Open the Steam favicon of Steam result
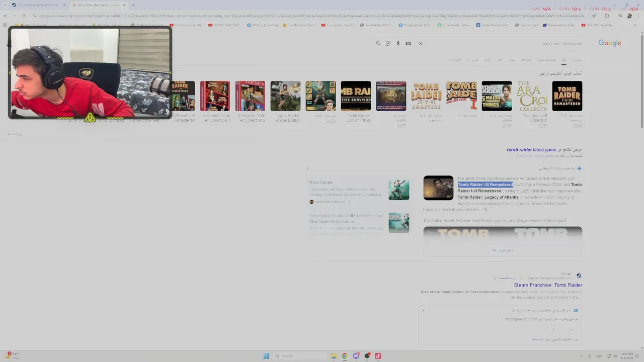 click(x=579, y=276)
